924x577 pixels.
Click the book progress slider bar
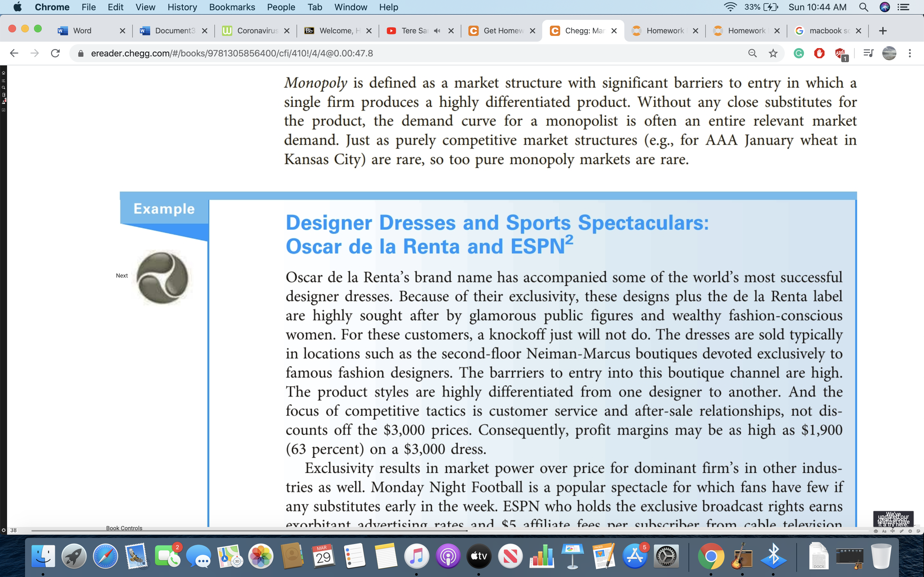pos(450,531)
